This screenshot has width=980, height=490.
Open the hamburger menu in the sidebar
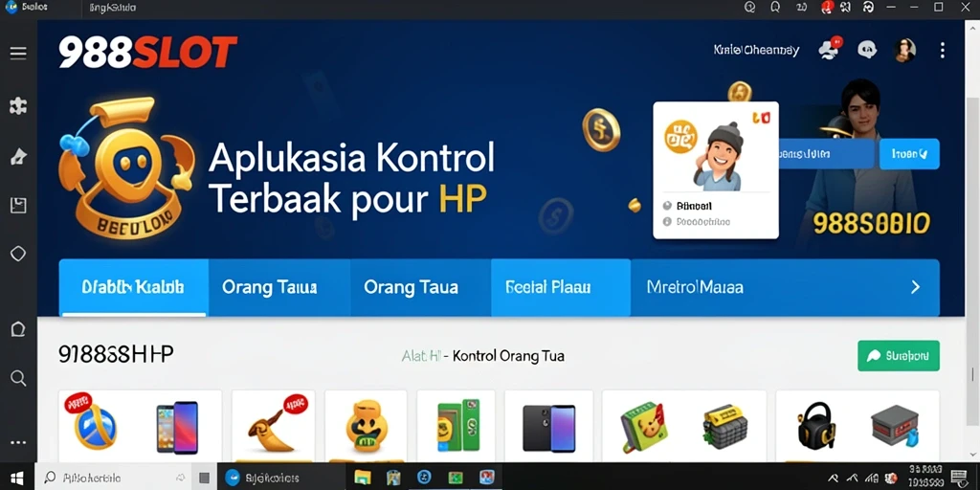pyautogui.click(x=18, y=53)
